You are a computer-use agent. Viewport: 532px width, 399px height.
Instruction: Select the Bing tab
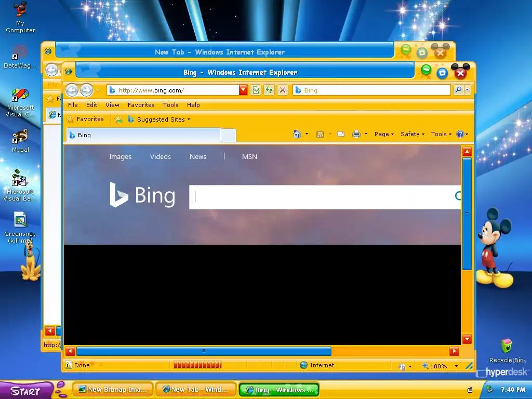[143, 135]
